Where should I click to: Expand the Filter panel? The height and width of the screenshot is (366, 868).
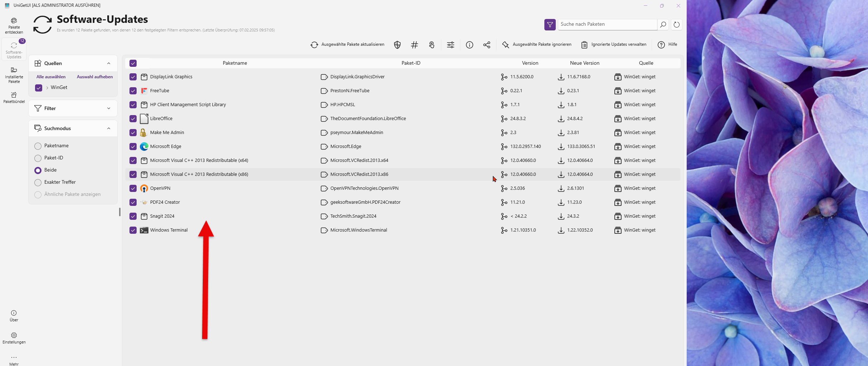point(109,108)
